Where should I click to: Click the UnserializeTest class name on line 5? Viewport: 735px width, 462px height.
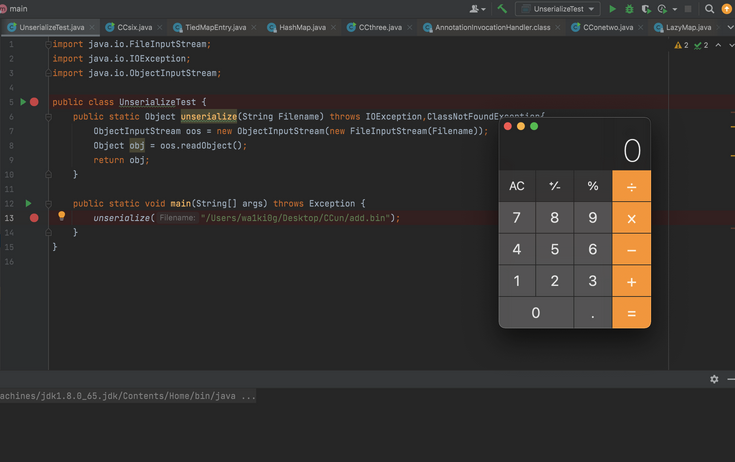click(158, 102)
